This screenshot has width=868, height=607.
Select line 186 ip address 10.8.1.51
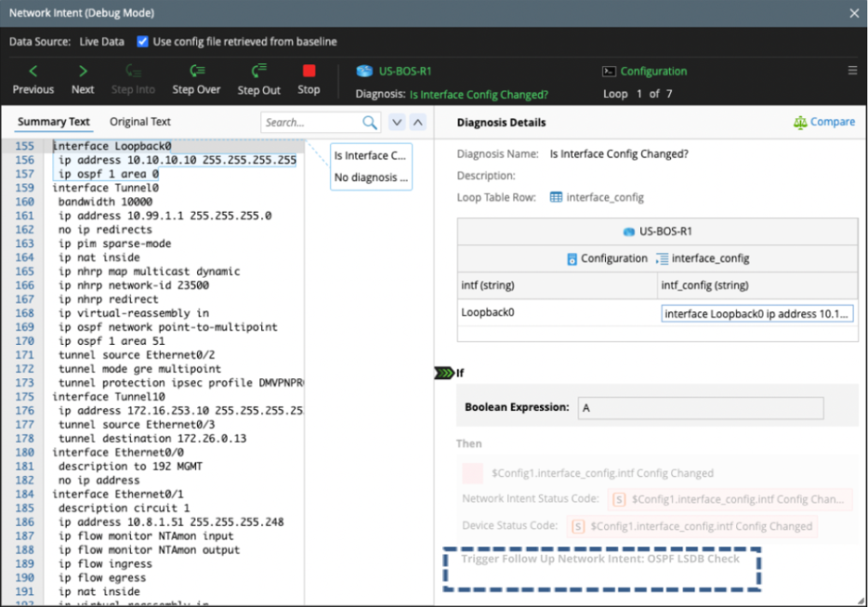(171, 522)
